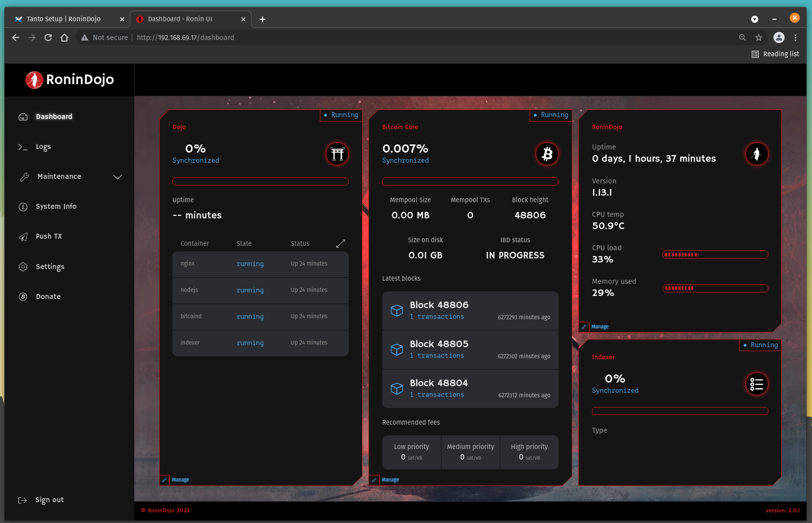Click the Dashboard gauge icon
This screenshot has height=523, width=812.
click(x=23, y=117)
